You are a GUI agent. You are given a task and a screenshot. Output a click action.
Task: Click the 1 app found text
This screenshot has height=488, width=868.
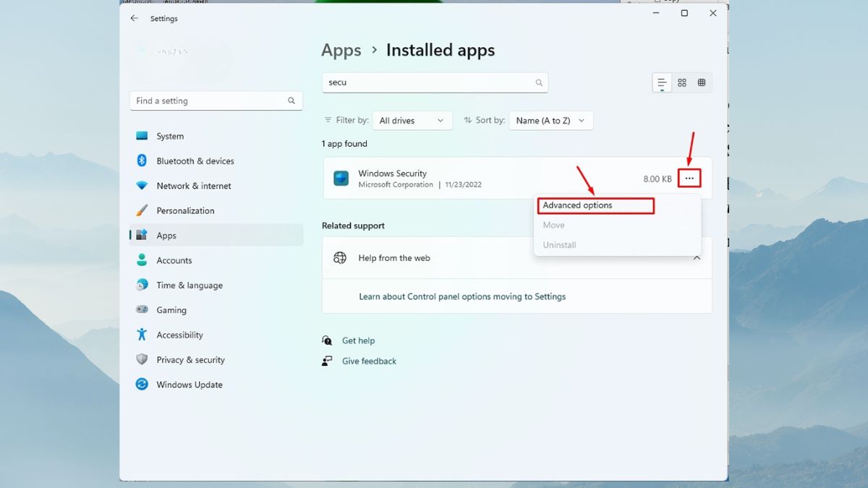pos(344,144)
